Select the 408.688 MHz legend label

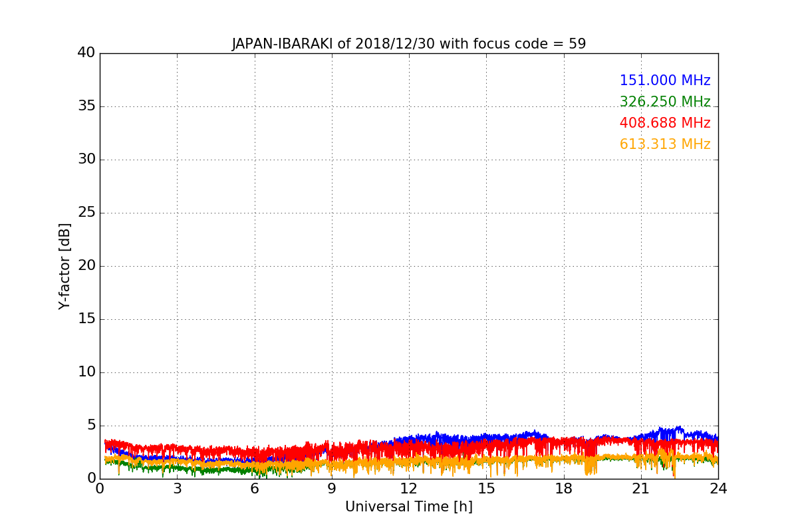(665, 123)
